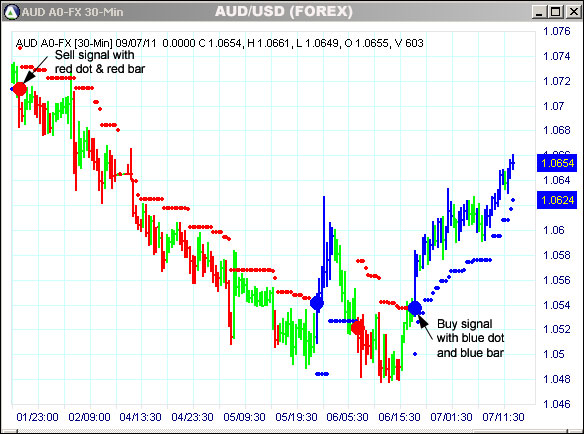Click the 1.06 price axis label
584x434 pixels.
[553, 230]
